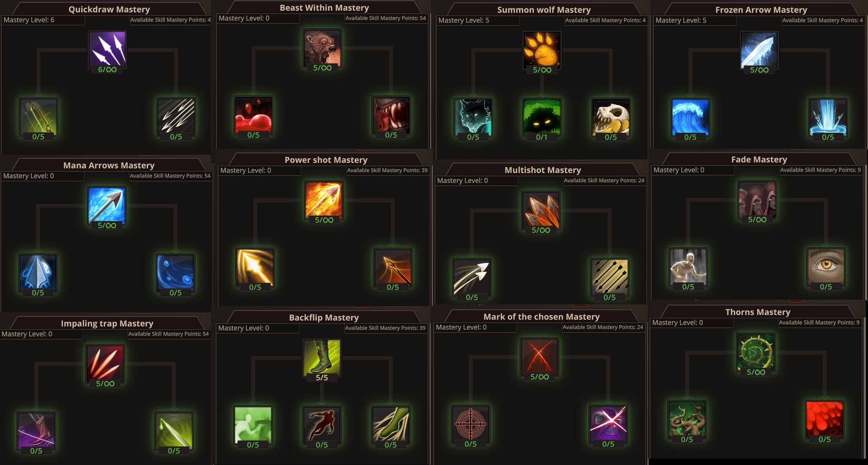Click the red blood blobs Beast Within skill

click(x=254, y=115)
